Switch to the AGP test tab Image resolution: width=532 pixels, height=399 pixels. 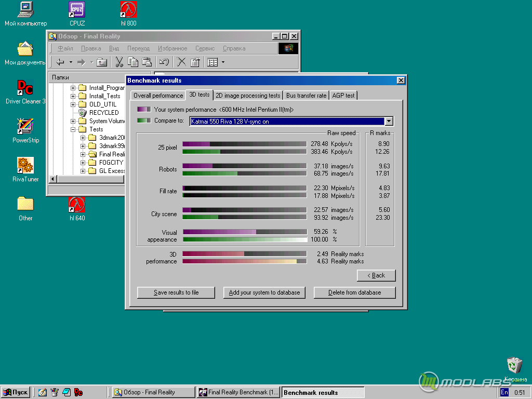click(x=343, y=96)
